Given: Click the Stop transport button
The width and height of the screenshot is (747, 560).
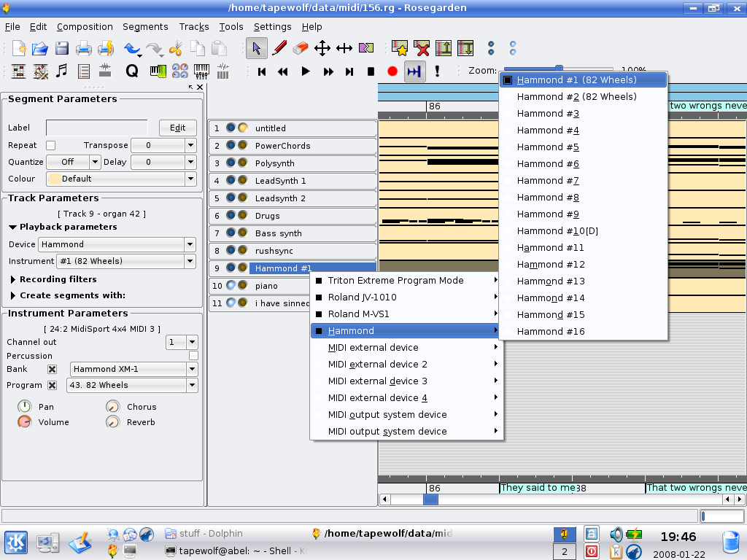Looking at the screenshot, I should 371,71.
